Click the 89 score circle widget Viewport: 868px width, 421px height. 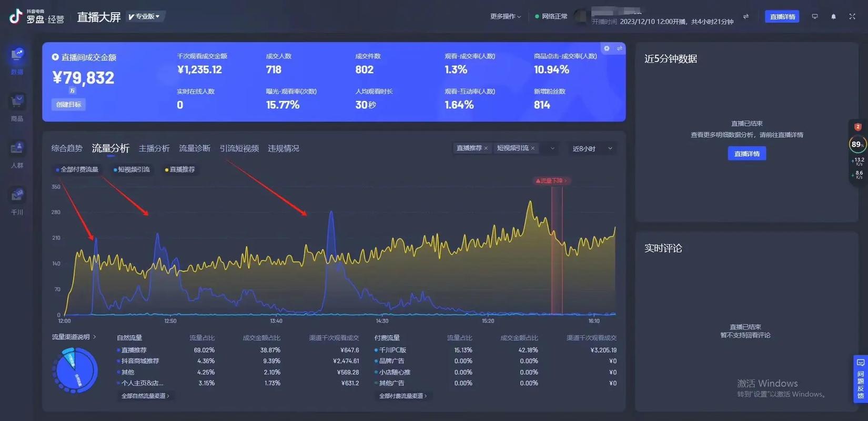(857, 144)
